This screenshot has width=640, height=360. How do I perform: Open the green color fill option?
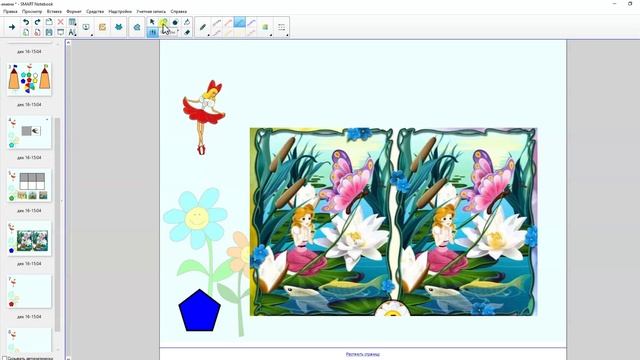[x=265, y=27]
